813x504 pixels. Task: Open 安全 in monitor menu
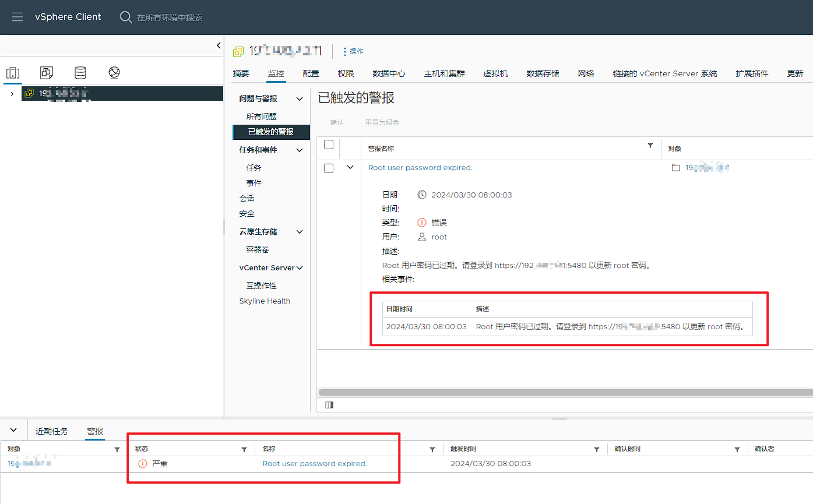tap(247, 213)
